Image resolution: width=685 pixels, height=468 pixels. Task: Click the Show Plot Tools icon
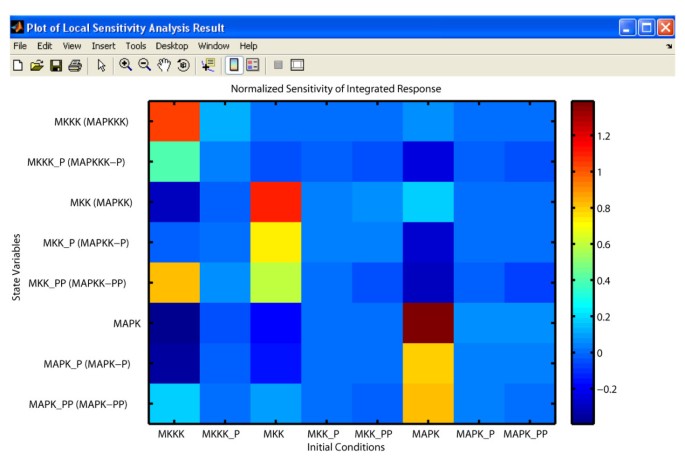297,65
